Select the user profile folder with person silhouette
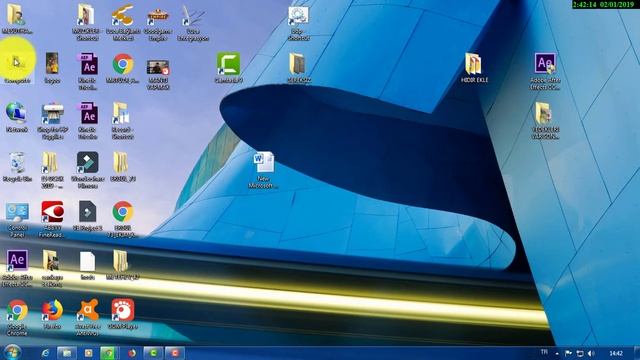Screen dimensions: 640x360 click(x=16, y=15)
